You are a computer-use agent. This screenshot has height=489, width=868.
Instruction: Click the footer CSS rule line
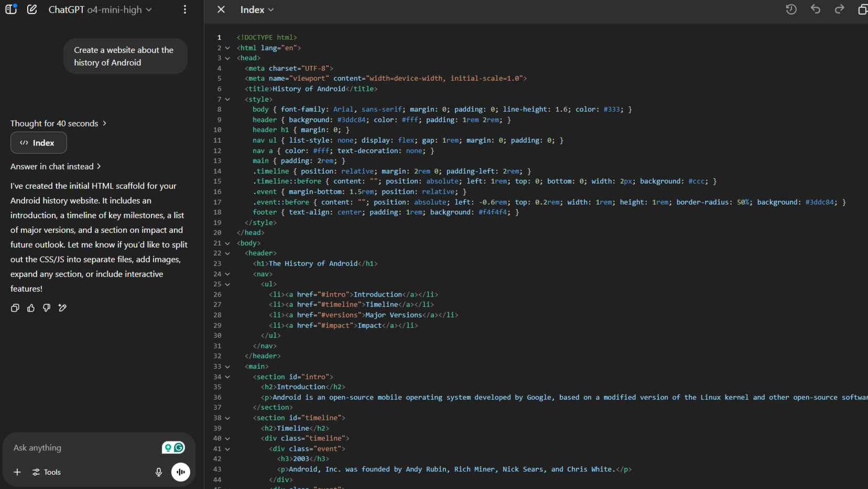[386, 212]
